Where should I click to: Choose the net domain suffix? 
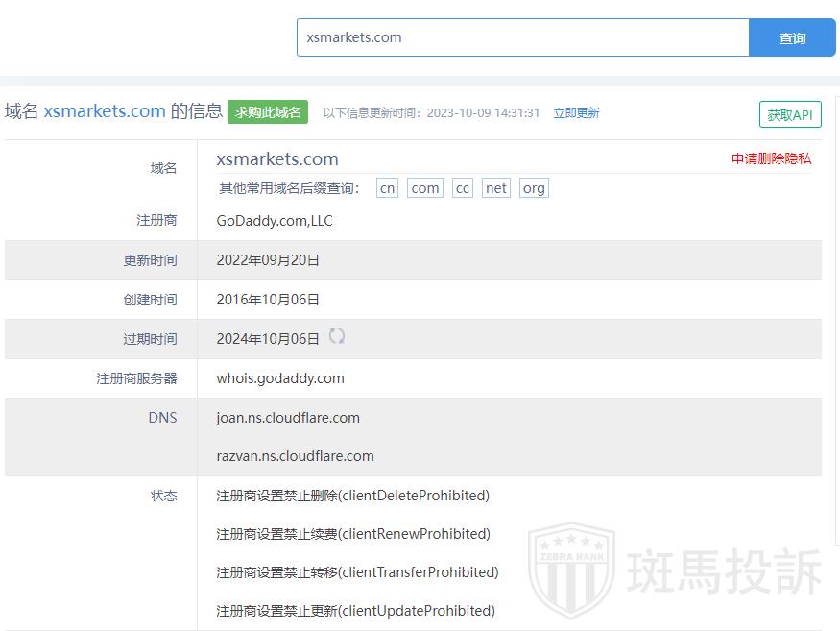click(496, 188)
